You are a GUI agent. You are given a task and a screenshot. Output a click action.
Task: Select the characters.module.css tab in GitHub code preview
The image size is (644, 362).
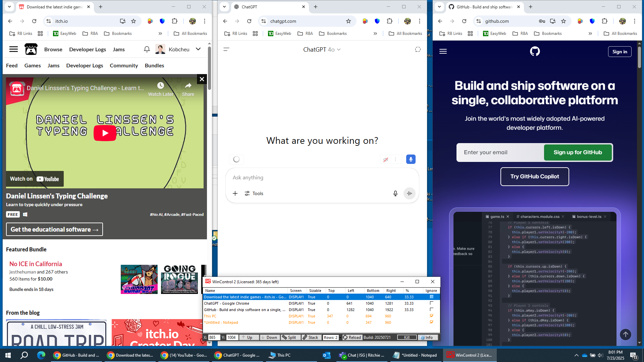tap(540, 217)
